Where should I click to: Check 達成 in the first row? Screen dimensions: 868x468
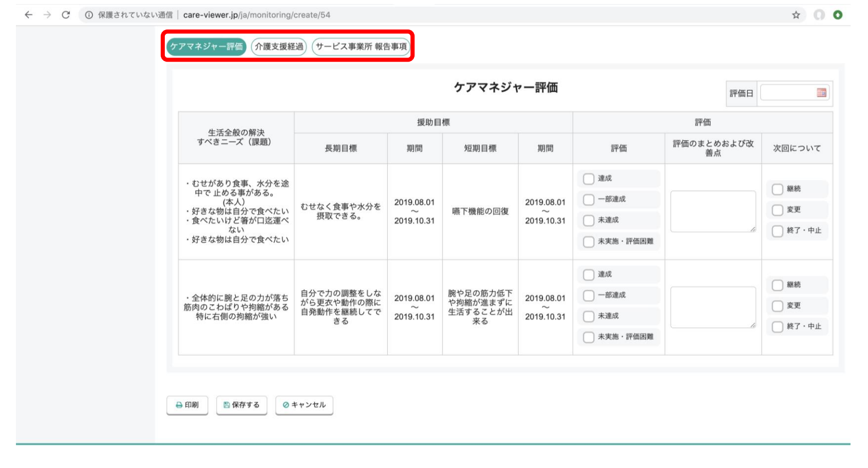point(589,179)
